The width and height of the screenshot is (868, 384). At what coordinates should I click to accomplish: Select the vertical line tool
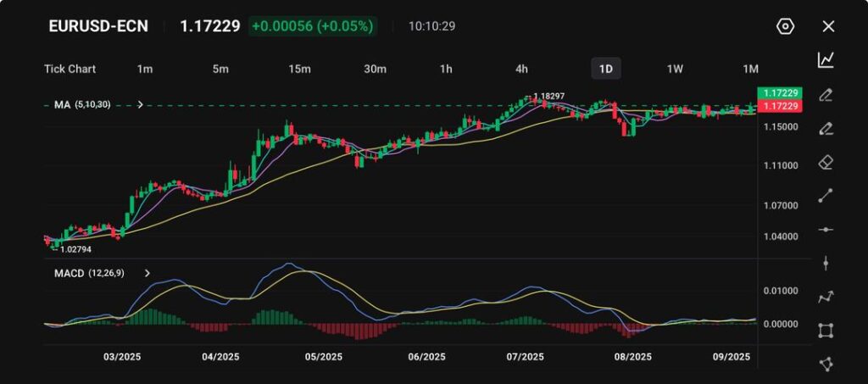coord(826,263)
